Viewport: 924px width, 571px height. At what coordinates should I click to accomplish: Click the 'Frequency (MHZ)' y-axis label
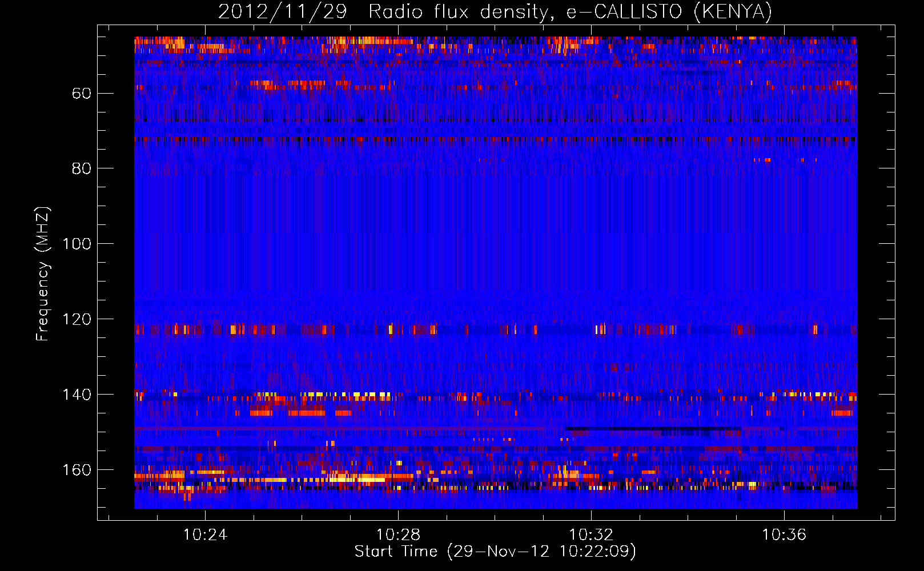[43, 274]
